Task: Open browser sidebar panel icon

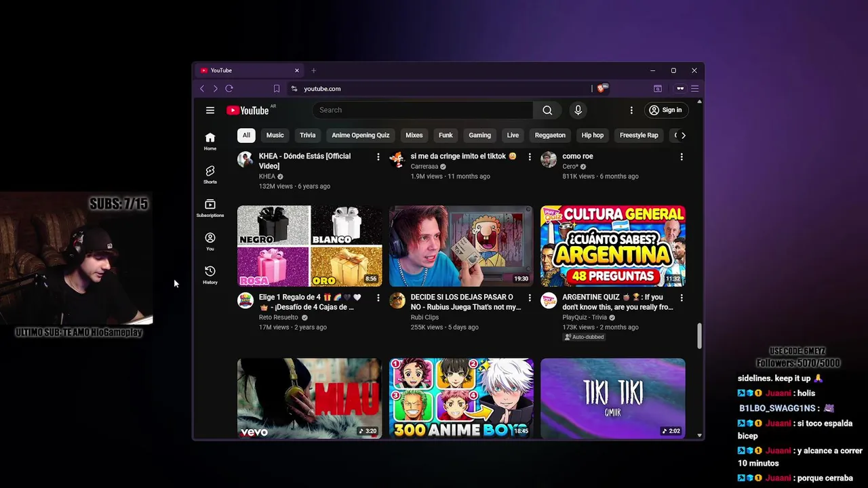Action: point(658,89)
